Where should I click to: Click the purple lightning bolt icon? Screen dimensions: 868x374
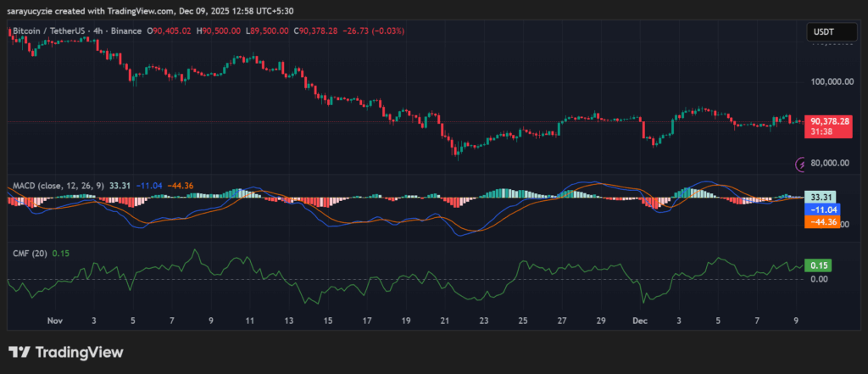click(x=800, y=163)
